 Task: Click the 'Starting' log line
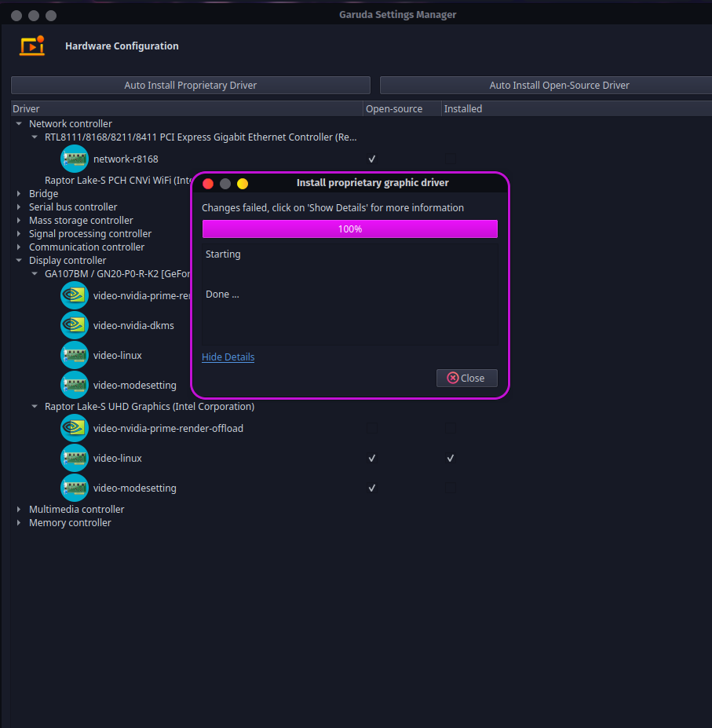click(x=223, y=254)
